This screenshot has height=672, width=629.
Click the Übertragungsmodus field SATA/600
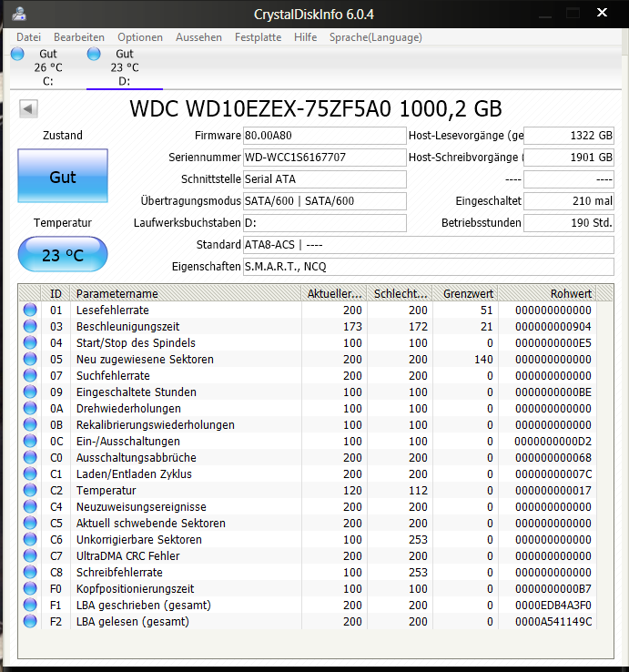tap(325, 201)
